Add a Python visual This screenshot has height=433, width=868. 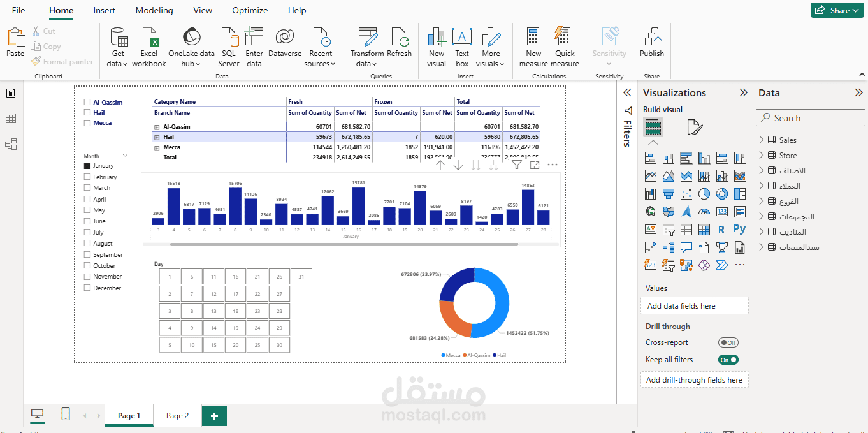(x=740, y=229)
